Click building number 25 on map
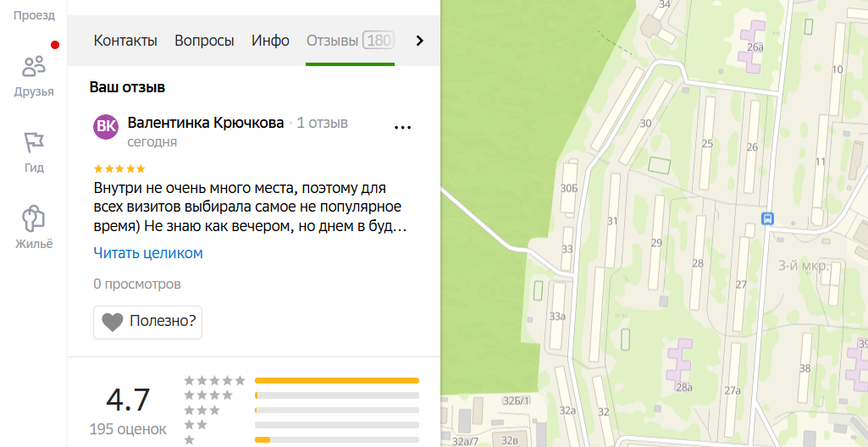Image resolution: width=868 pixels, height=447 pixels. coord(707,144)
